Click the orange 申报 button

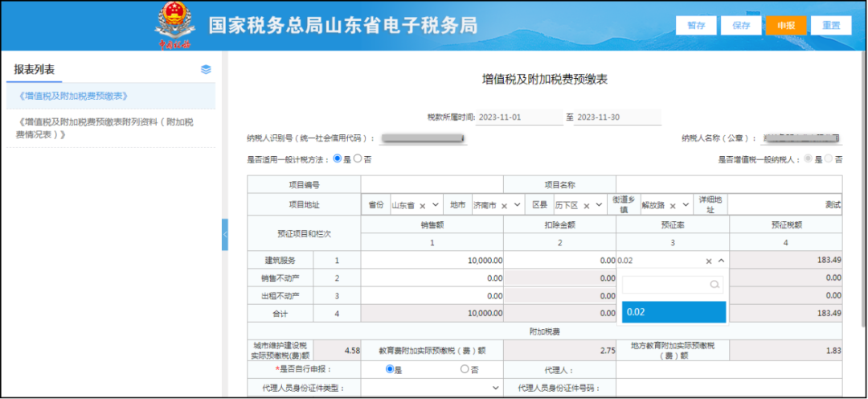click(786, 26)
